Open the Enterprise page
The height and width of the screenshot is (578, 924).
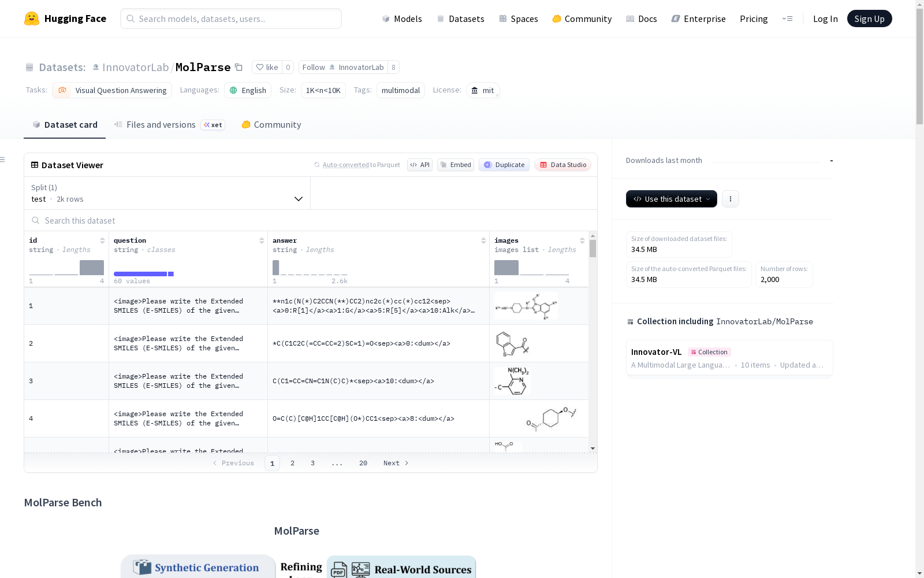coord(699,18)
